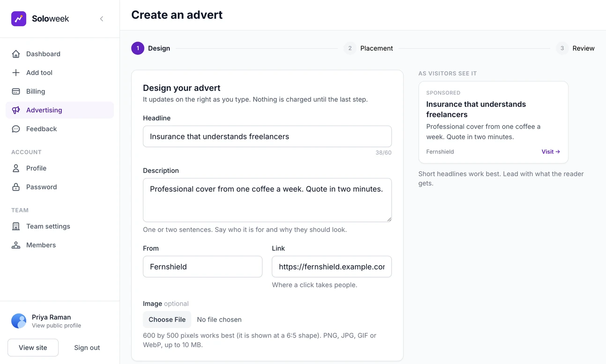Click the SPONSORED label in preview
The width and height of the screenshot is (606, 364).
tap(443, 93)
